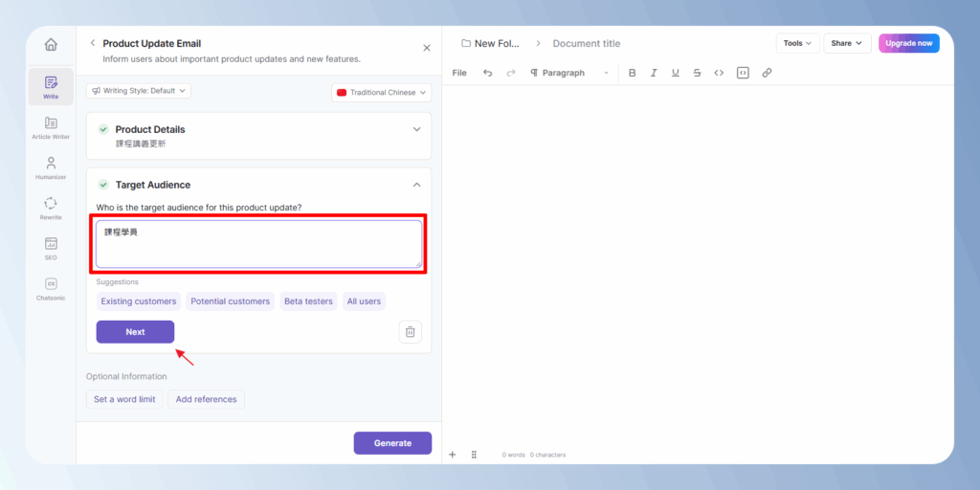Screen dimensions: 980x490
Task: Click the Document title field
Action: point(587,43)
